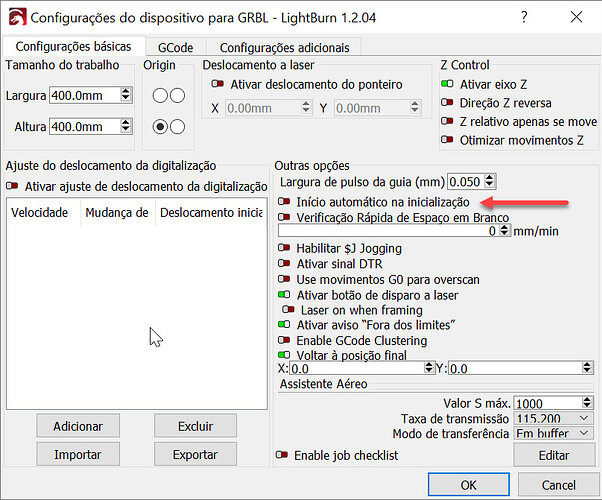Close the device settings dialog
The height and width of the screenshot is (500, 602).
[x=576, y=17]
